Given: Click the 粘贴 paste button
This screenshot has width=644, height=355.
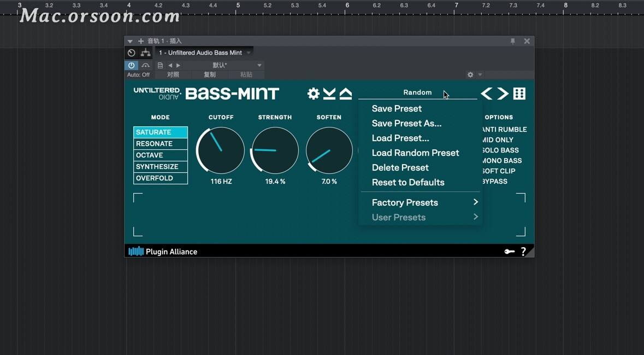Looking at the screenshot, I should point(246,74).
